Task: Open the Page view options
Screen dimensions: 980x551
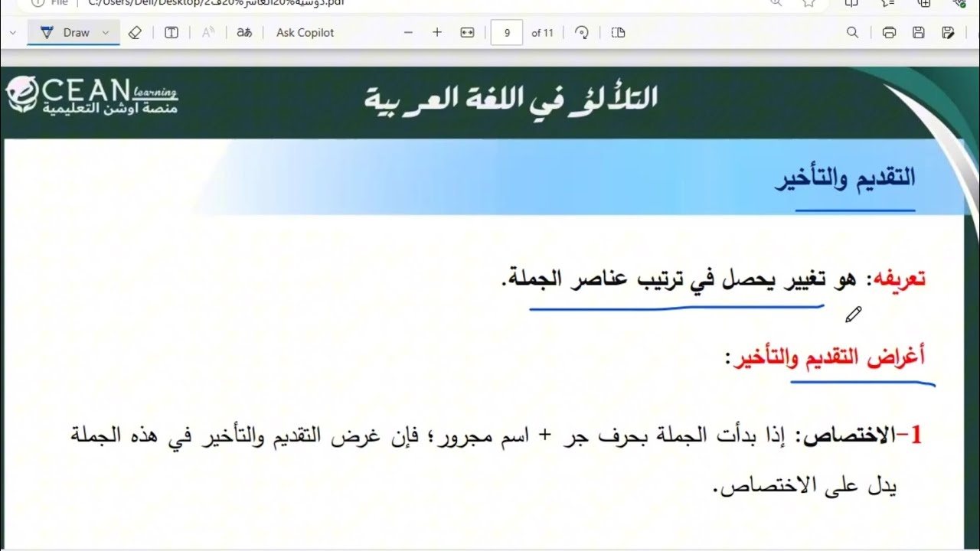Action: click(619, 32)
